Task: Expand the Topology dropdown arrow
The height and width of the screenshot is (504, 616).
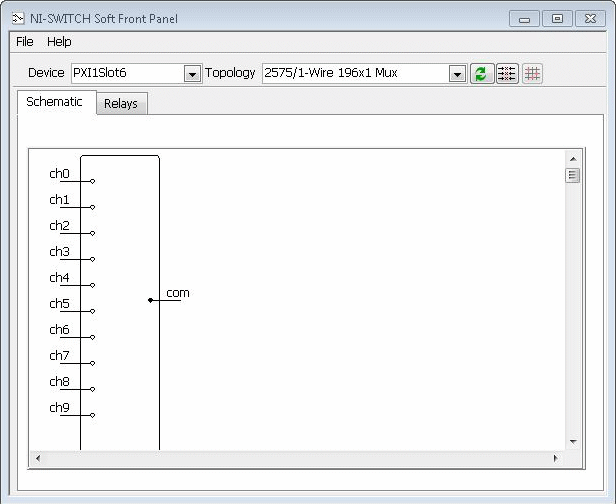Action: click(457, 74)
